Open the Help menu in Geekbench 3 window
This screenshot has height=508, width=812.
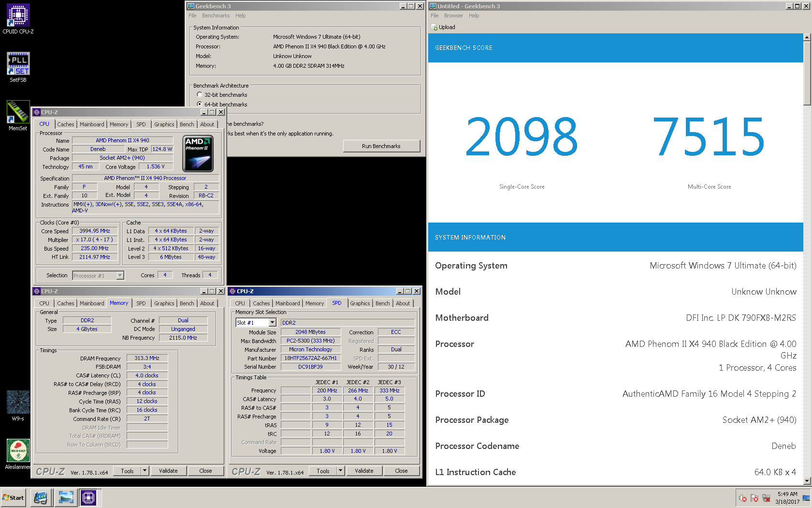[x=240, y=15]
